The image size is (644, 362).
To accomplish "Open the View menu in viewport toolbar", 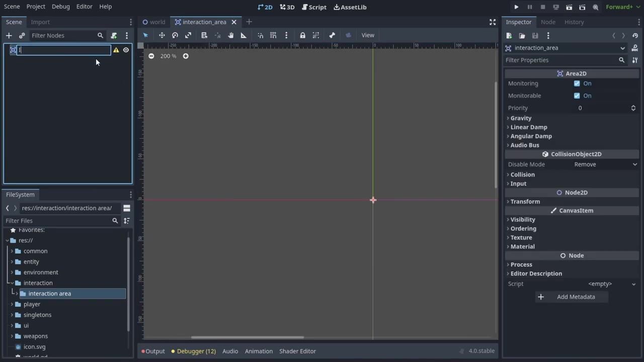I will click(368, 35).
